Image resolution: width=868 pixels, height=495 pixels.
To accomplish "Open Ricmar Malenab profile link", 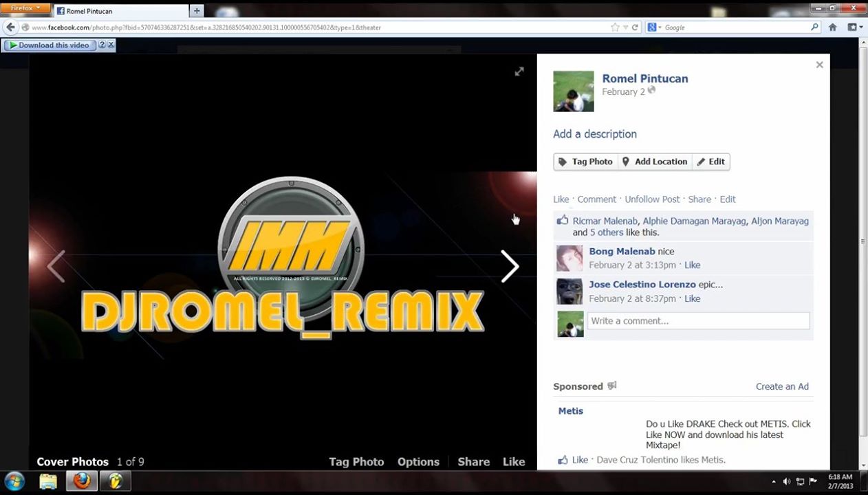I will coord(605,221).
